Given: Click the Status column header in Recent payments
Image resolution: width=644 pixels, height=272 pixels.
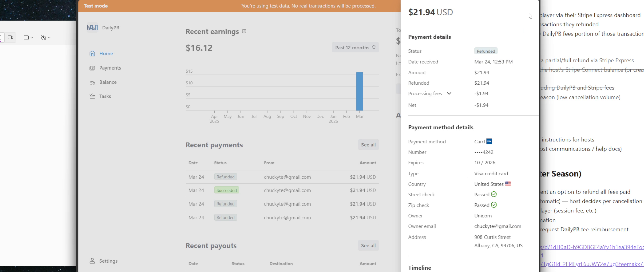Looking at the screenshot, I should (220, 163).
